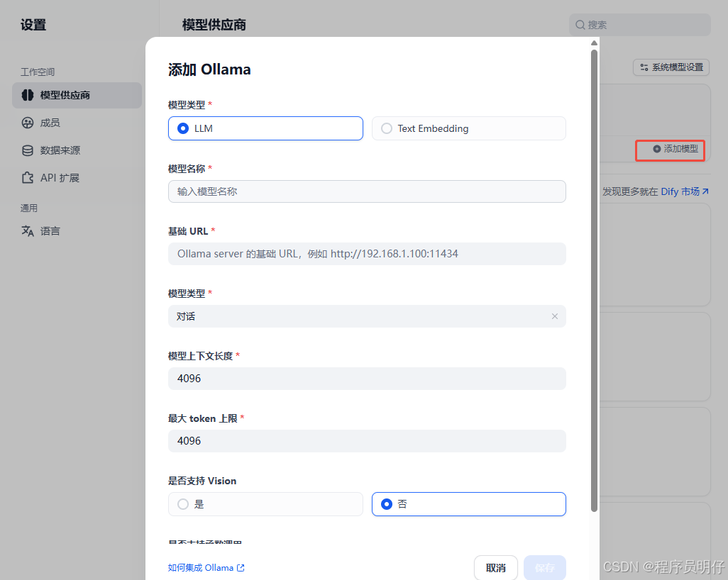The height and width of the screenshot is (580, 728).
Task: Focus the 最大 token 上限 field
Action: click(x=367, y=441)
